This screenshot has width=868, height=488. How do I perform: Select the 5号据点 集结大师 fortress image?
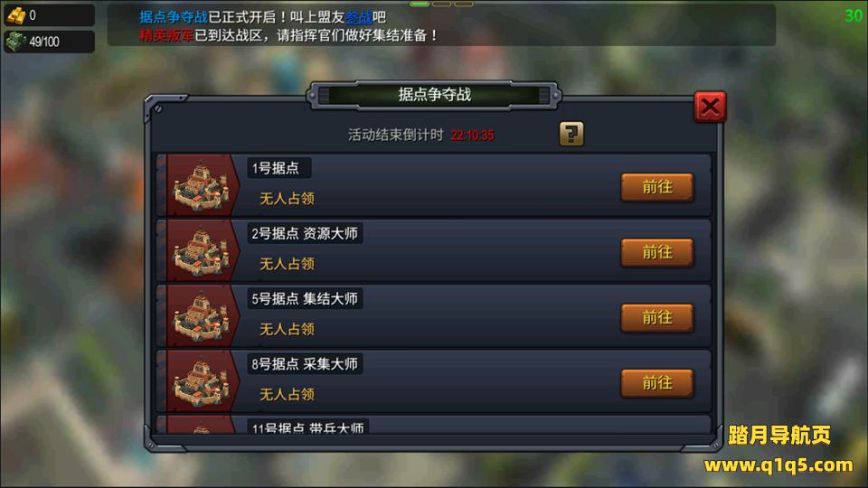201,316
